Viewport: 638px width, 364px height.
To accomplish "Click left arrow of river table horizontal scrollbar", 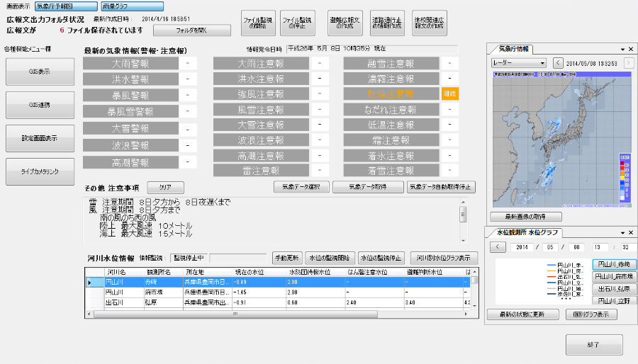I will tap(89, 314).
